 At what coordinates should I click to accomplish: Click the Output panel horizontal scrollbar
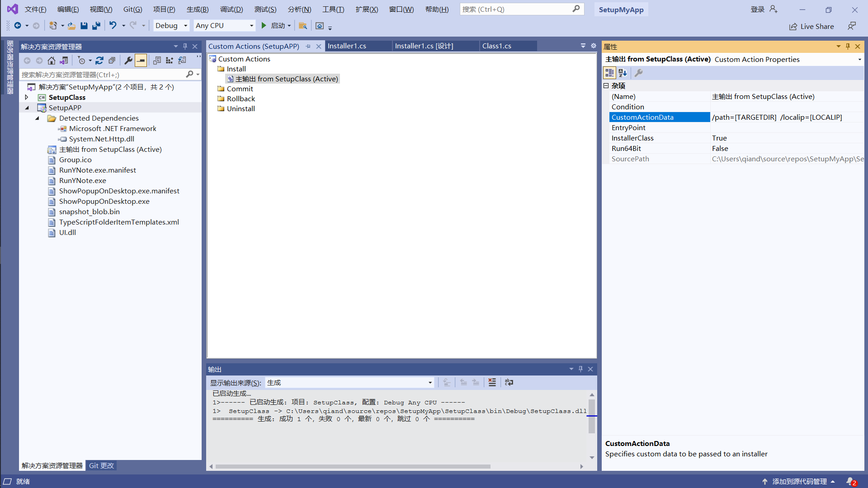[353, 466]
